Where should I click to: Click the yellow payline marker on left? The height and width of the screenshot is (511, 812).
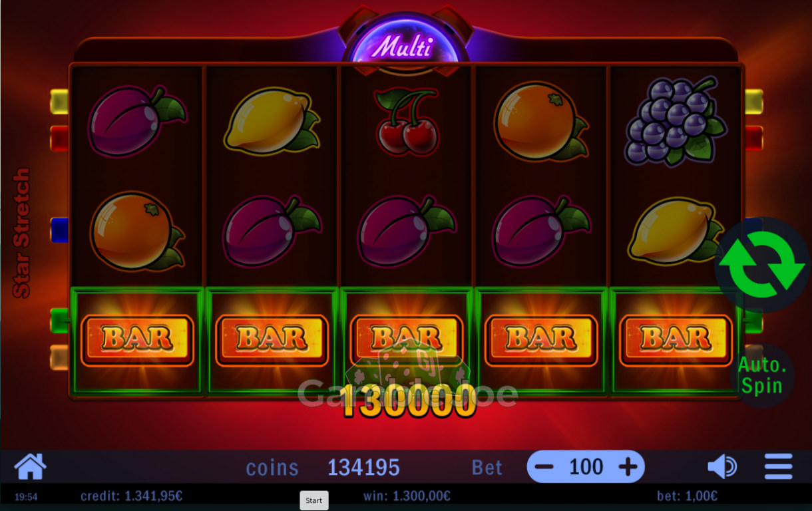59,101
